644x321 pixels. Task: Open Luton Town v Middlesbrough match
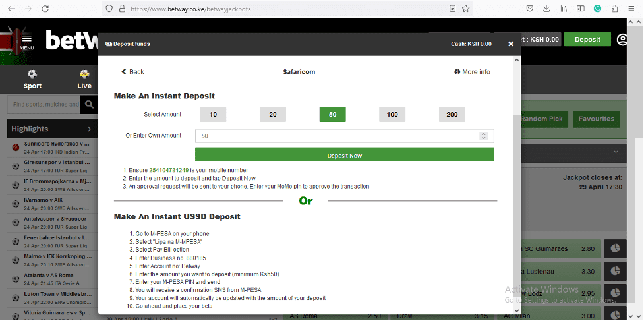pos(53,298)
